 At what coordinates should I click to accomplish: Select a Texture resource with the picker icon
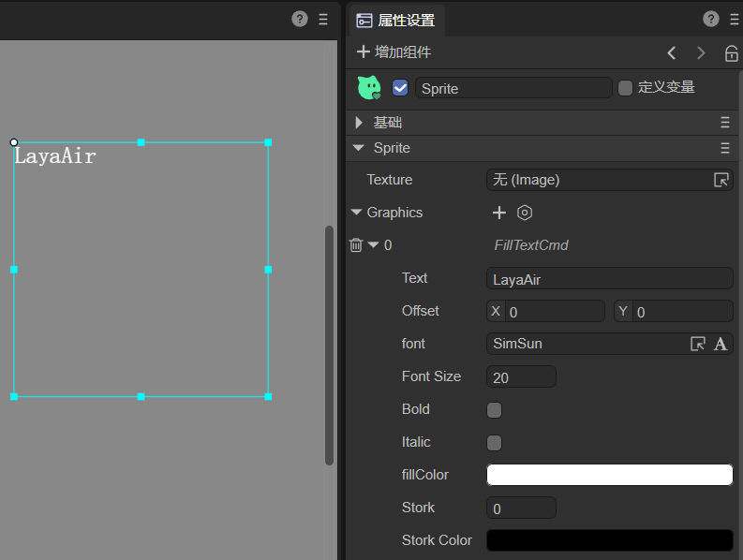coord(721,180)
